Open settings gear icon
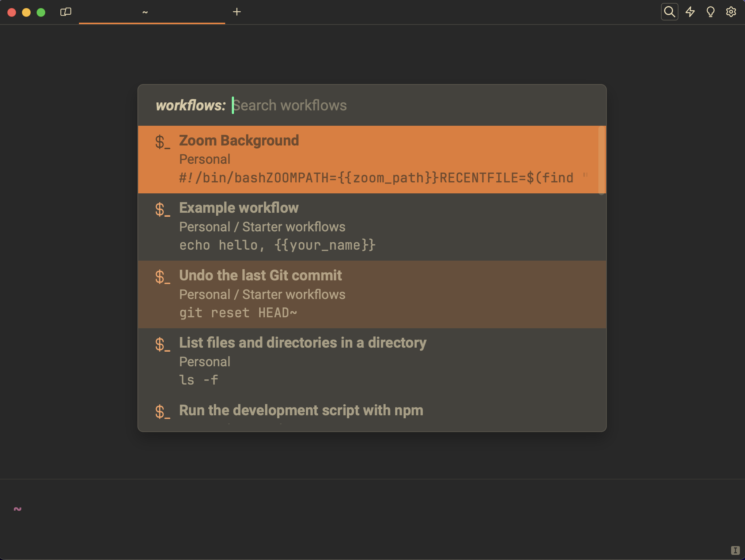The image size is (745, 560). 731,12
